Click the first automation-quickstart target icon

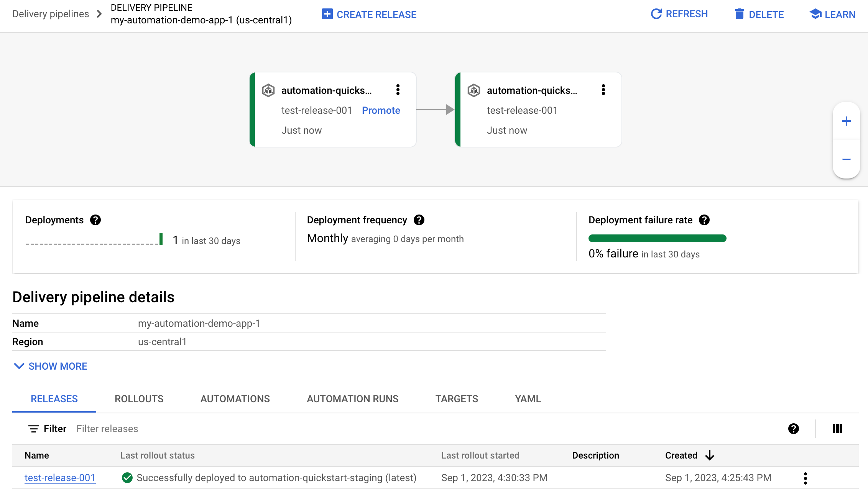[x=268, y=90]
